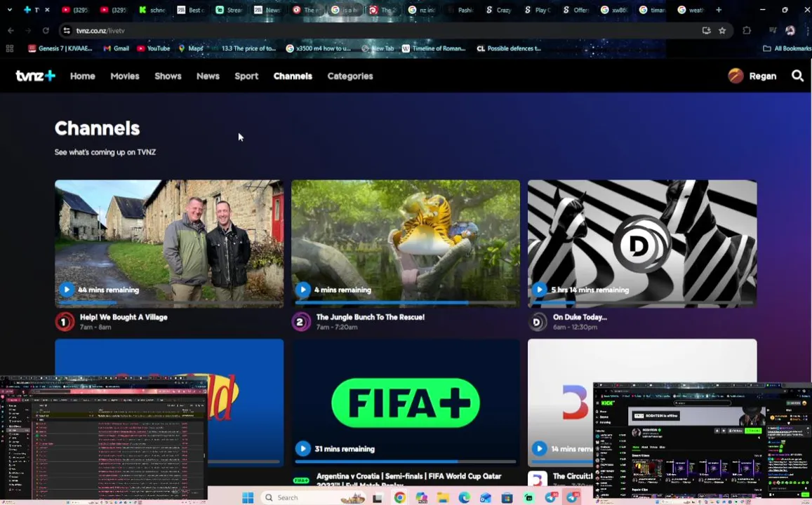This screenshot has width=812, height=505.
Task: Open the Jungle Bunch tiger thumbnail
Action: click(406, 243)
